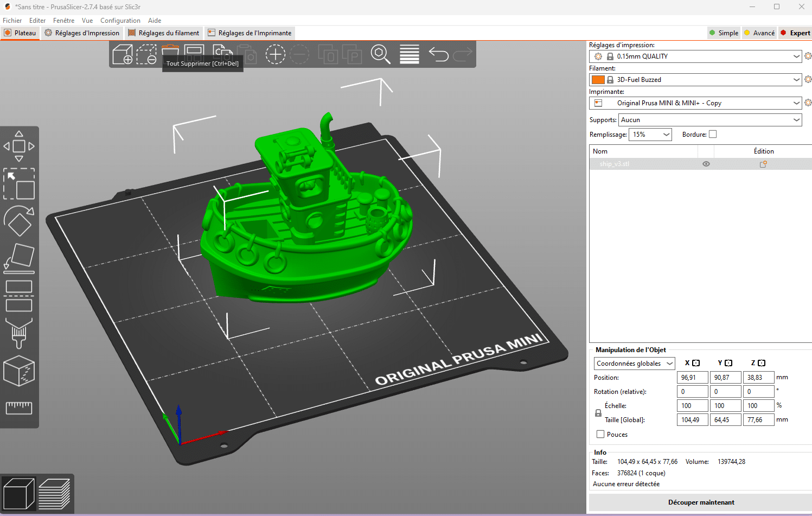Toggle visibility of ship_v3.stl with the eye icon
The image size is (812, 516).
pyautogui.click(x=706, y=164)
